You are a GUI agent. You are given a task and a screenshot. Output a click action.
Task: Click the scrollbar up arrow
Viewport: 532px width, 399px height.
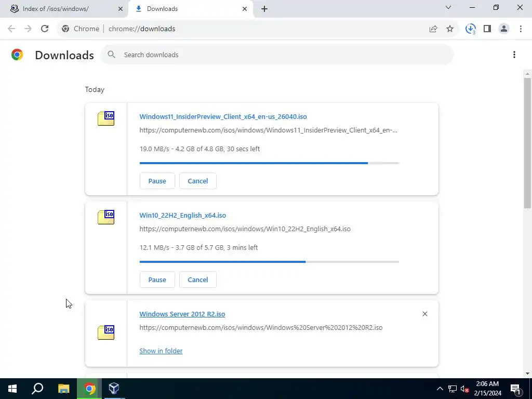coord(527,74)
